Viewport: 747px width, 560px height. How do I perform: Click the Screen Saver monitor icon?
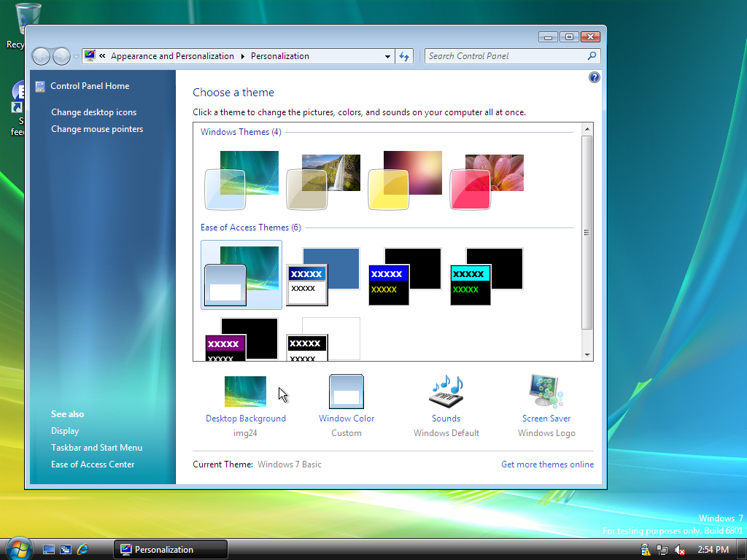point(546,391)
